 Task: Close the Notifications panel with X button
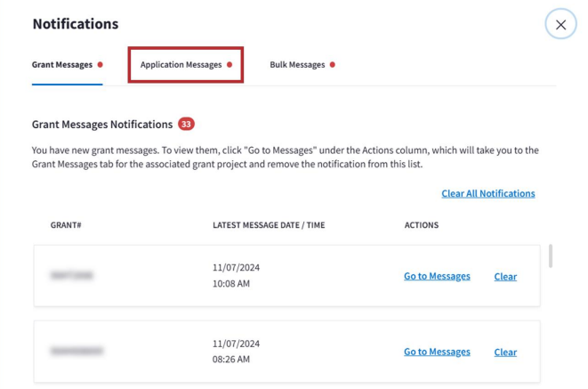click(560, 25)
